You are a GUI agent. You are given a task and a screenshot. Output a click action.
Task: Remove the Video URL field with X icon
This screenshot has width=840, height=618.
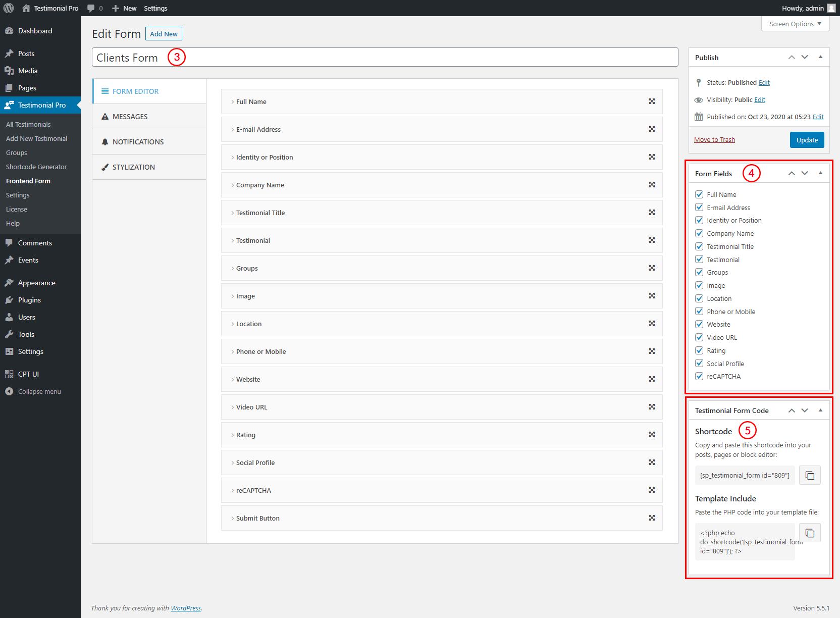click(652, 407)
